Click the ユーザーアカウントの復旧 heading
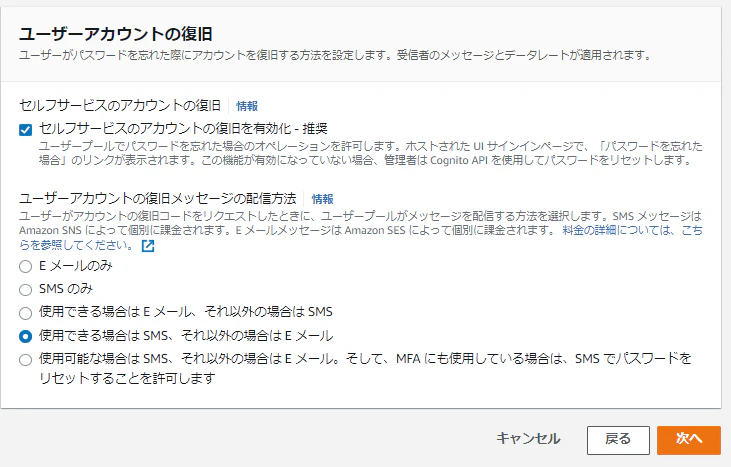The height and width of the screenshot is (467, 731). pos(116,34)
